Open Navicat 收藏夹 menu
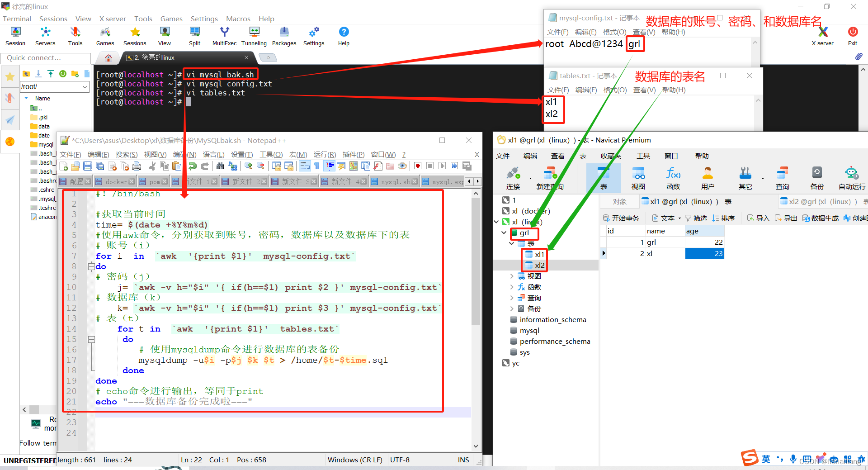Viewport: 868px width, 470px height. [611, 156]
